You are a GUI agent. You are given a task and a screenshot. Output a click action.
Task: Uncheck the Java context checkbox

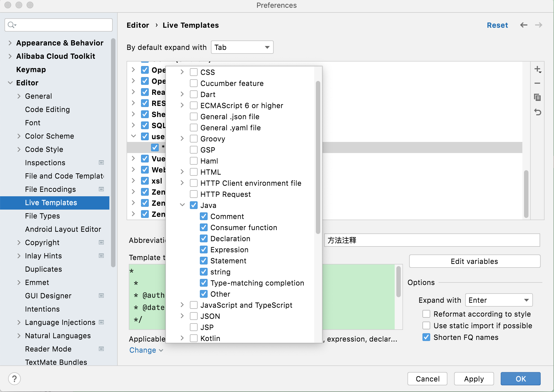[x=194, y=205]
